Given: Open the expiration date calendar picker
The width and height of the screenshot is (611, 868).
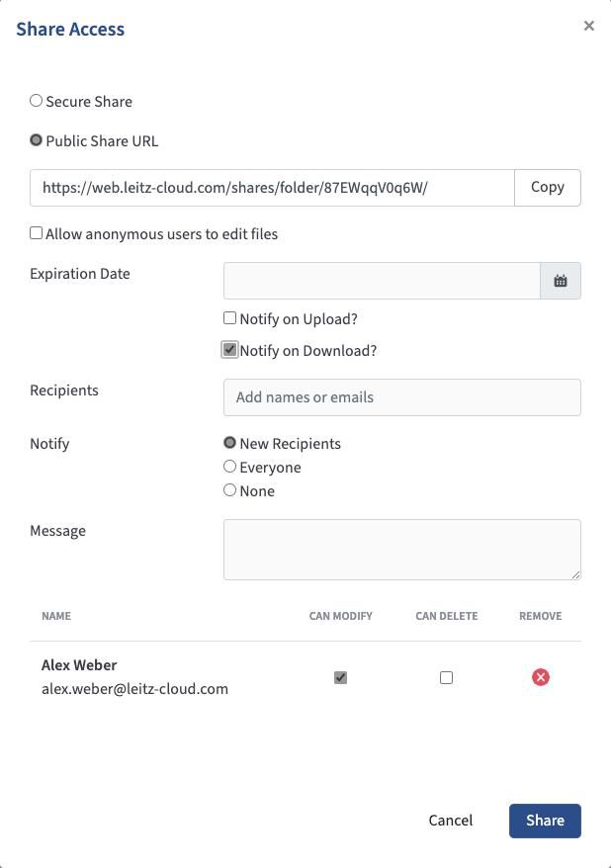Looking at the screenshot, I should click(561, 281).
